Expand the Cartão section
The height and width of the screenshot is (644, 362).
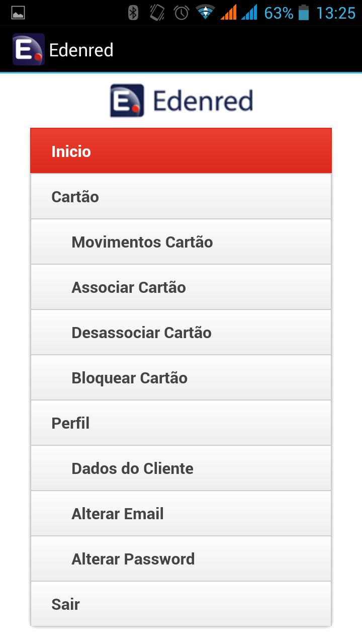pos(181,197)
